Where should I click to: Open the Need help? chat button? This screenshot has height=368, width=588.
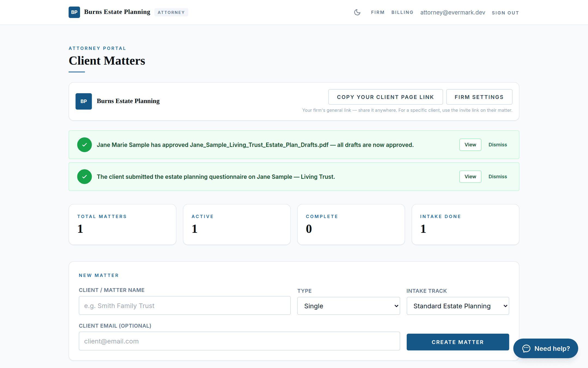(546, 348)
